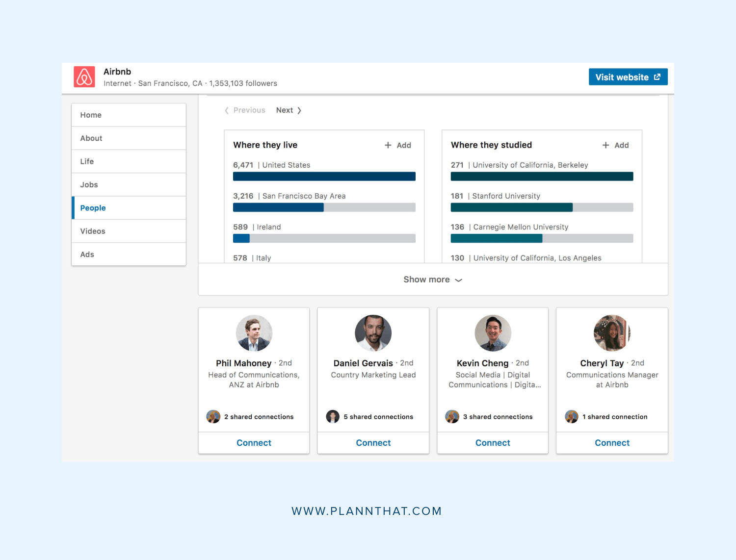Connect with Daniel Gervais
This screenshot has width=736, height=560.
point(373,443)
